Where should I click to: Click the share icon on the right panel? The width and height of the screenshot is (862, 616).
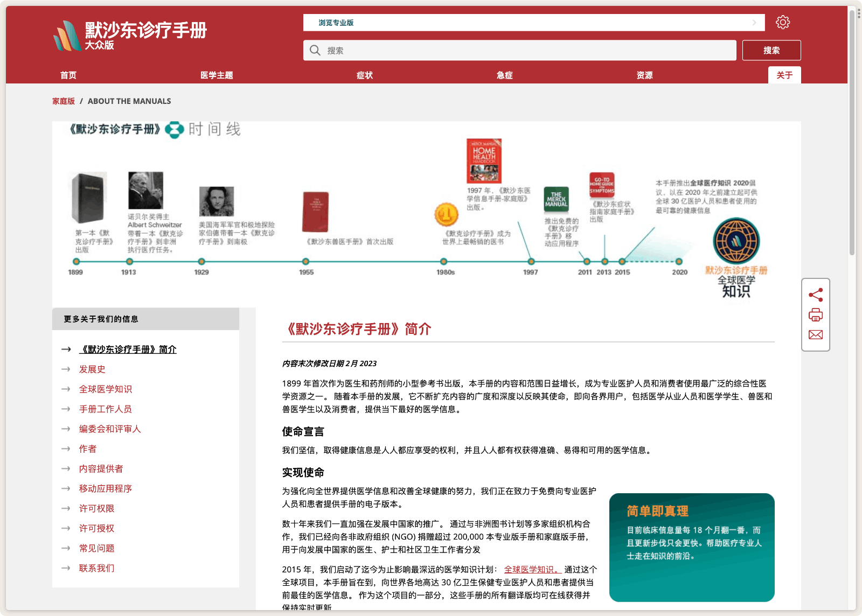816,295
